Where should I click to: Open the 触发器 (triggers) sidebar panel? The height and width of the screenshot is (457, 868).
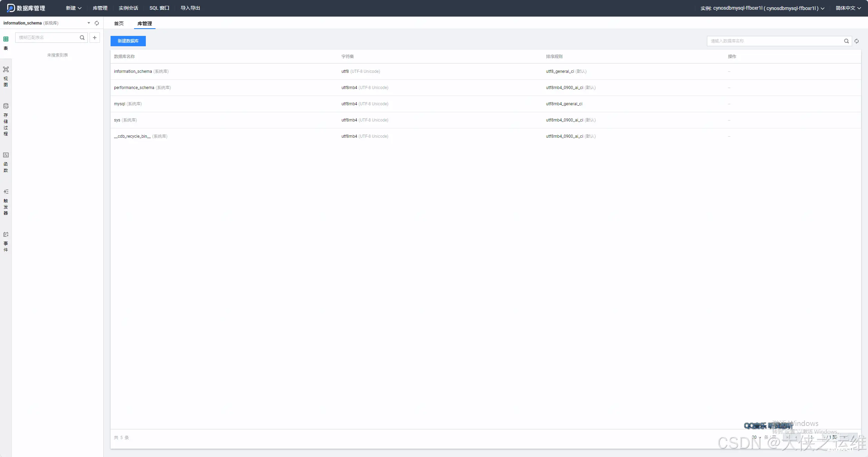(6, 202)
